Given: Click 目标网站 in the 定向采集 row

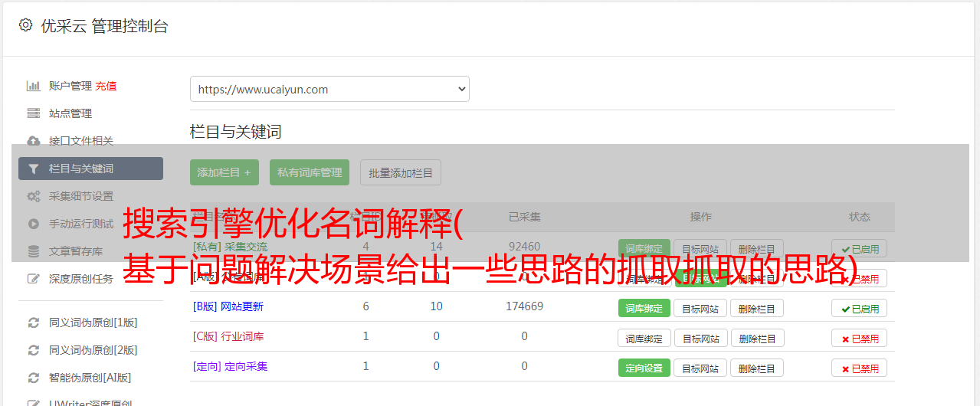Looking at the screenshot, I should 700,368.
